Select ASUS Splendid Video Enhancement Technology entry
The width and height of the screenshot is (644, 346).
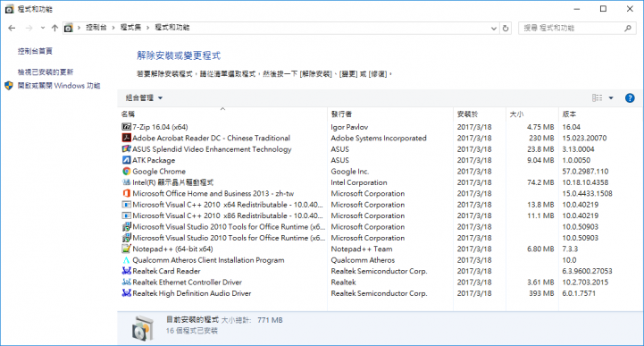coord(212,149)
